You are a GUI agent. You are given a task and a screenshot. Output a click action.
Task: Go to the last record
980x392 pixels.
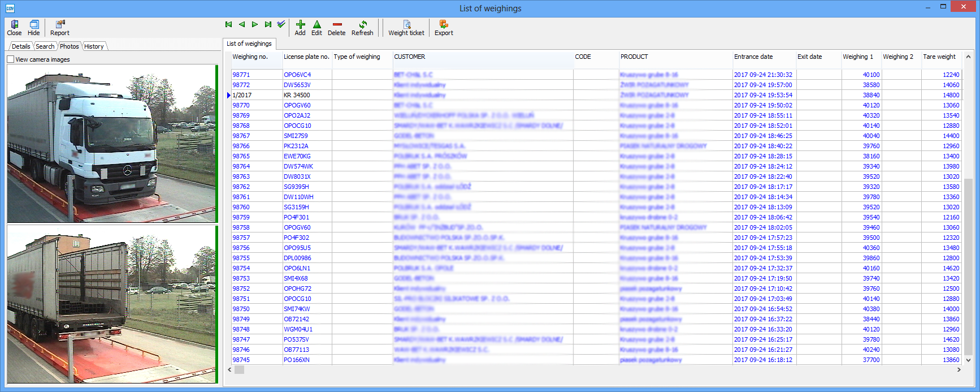tap(268, 24)
